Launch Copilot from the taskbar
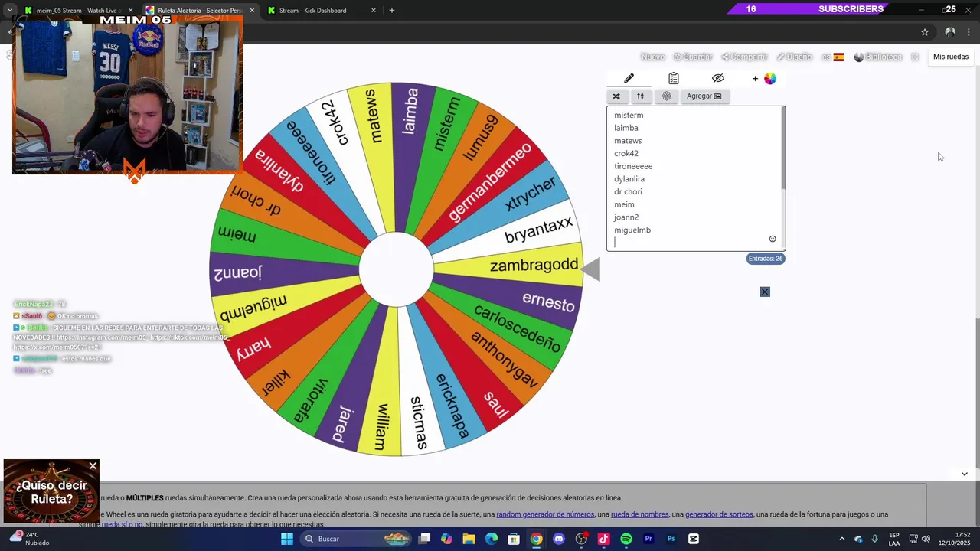This screenshot has height=551, width=980. click(447, 539)
